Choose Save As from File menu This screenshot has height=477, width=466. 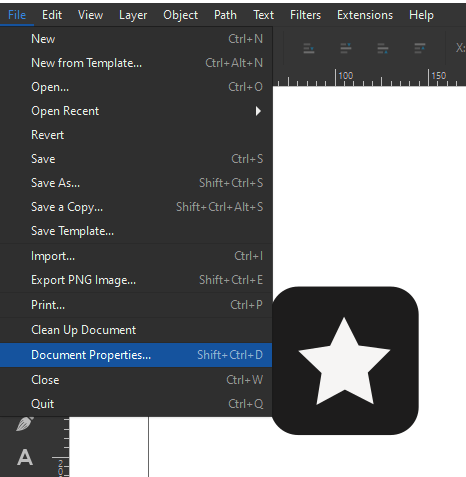[x=136, y=183]
